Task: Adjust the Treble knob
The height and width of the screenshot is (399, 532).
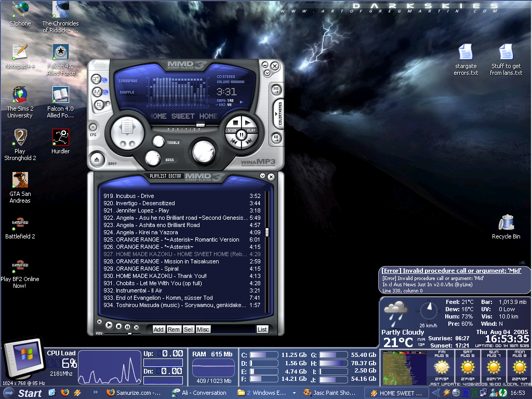Action: click(158, 141)
